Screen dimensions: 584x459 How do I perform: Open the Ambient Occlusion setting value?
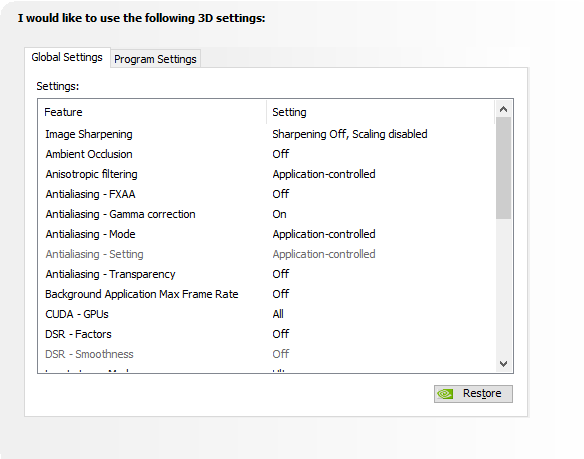(x=280, y=154)
